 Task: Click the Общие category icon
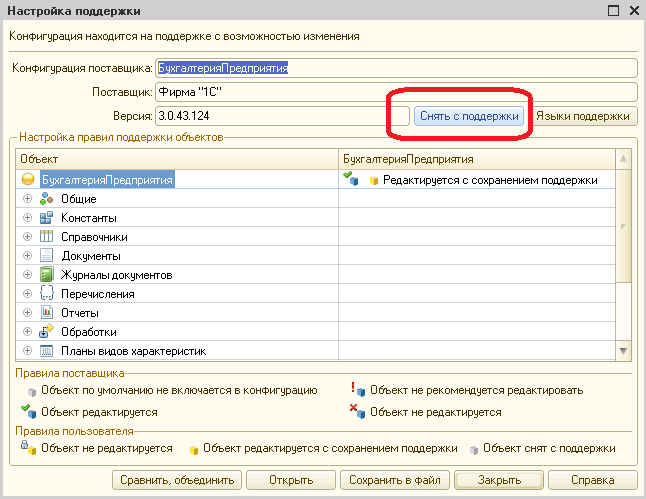pyautogui.click(x=47, y=199)
